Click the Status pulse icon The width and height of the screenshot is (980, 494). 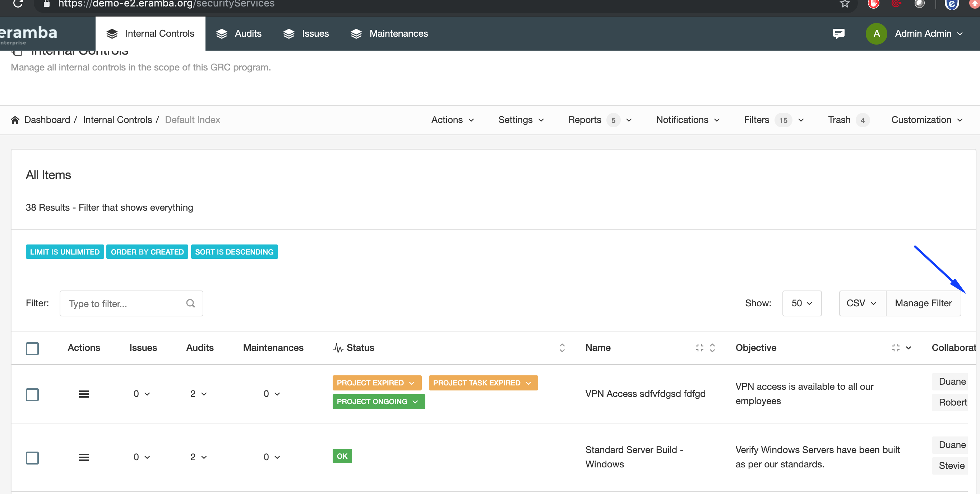[x=338, y=348]
